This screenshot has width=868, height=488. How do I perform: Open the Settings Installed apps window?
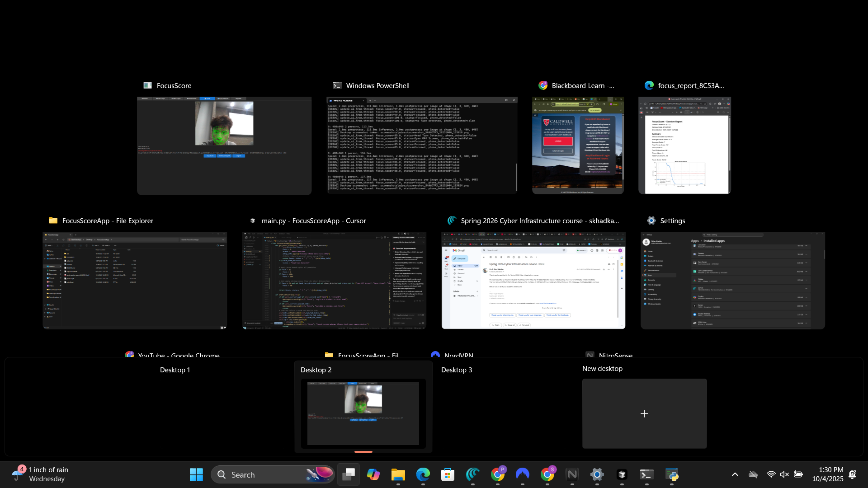[732, 280]
